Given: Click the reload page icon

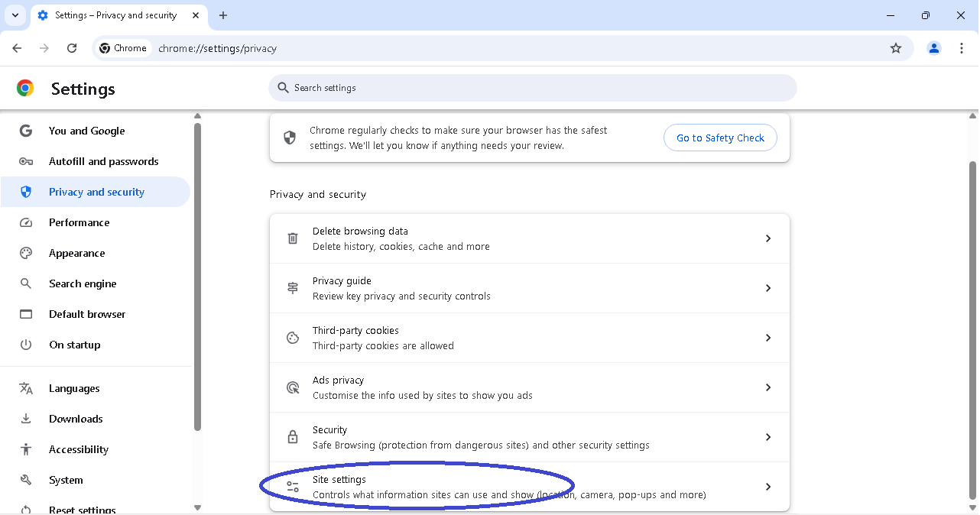Looking at the screenshot, I should (72, 48).
